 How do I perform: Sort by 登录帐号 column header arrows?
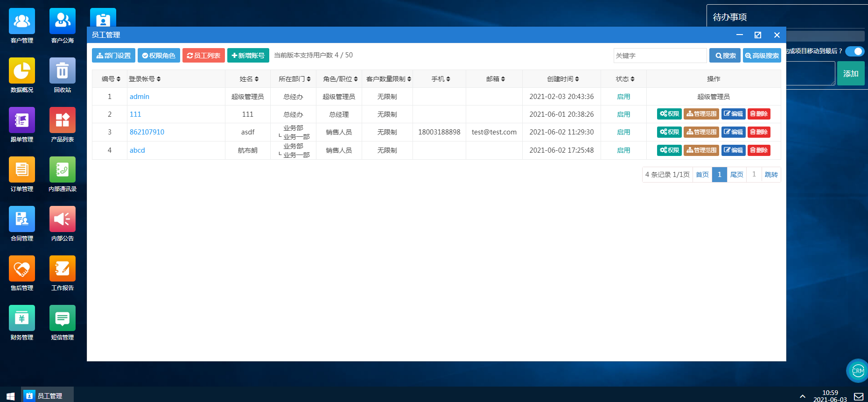tap(159, 79)
